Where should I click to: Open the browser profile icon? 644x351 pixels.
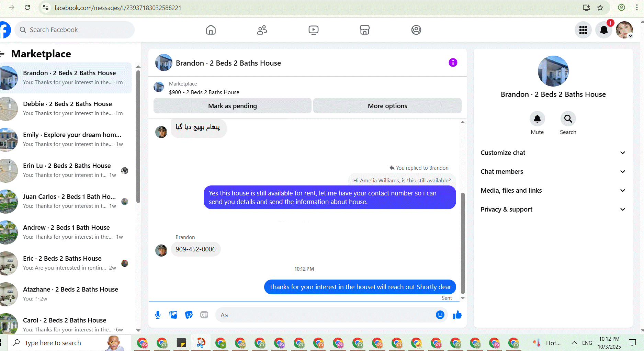pyautogui.click(x=621, y=8)
